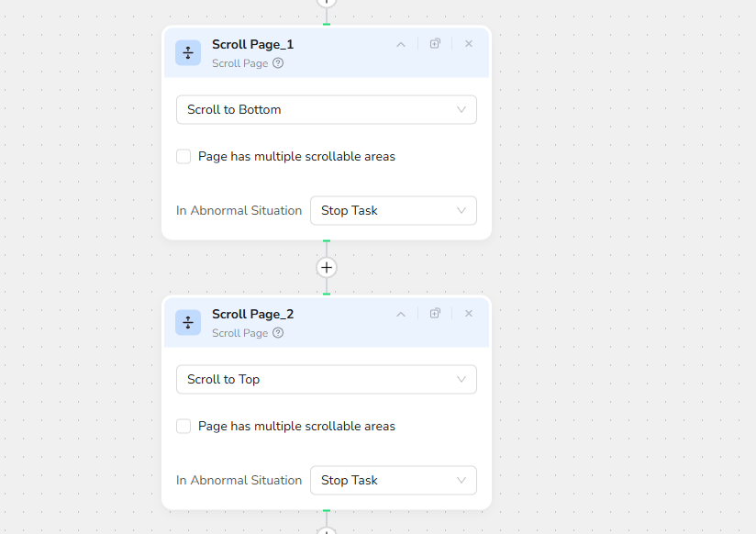Remove the Scroll Page_2 step
The height and width of the screenshot is (534, 756).
[469, 314]
